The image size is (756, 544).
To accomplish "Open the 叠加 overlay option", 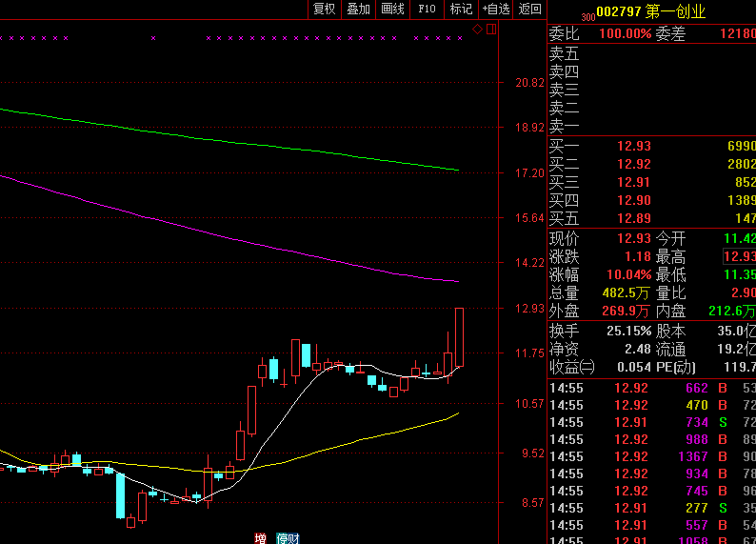I will point(358,10).
